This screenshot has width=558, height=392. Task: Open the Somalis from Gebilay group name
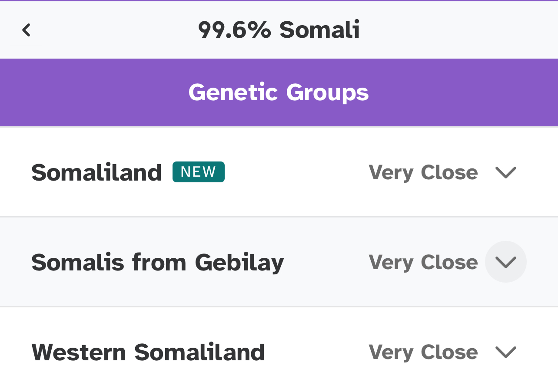(x=157, y=262)
